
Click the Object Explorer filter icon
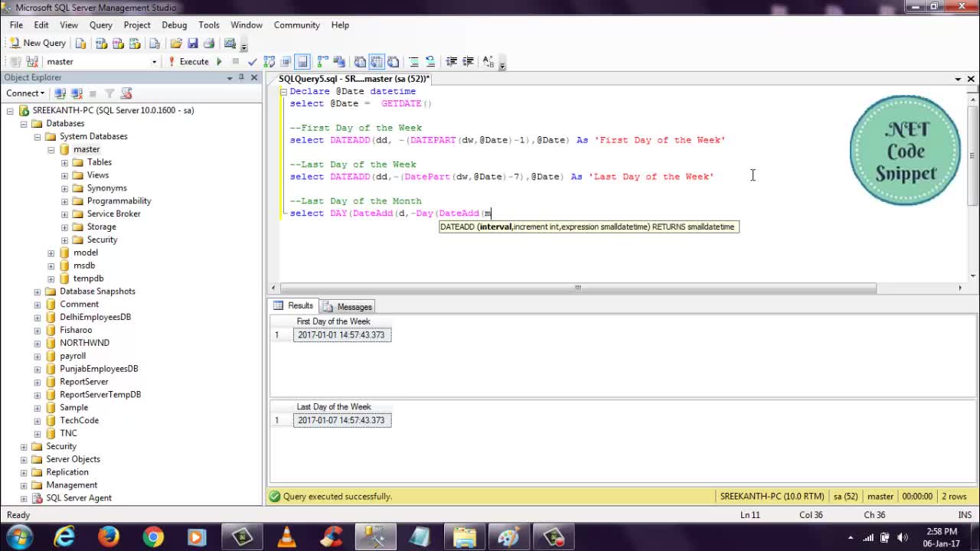click(x=109, y=93)
